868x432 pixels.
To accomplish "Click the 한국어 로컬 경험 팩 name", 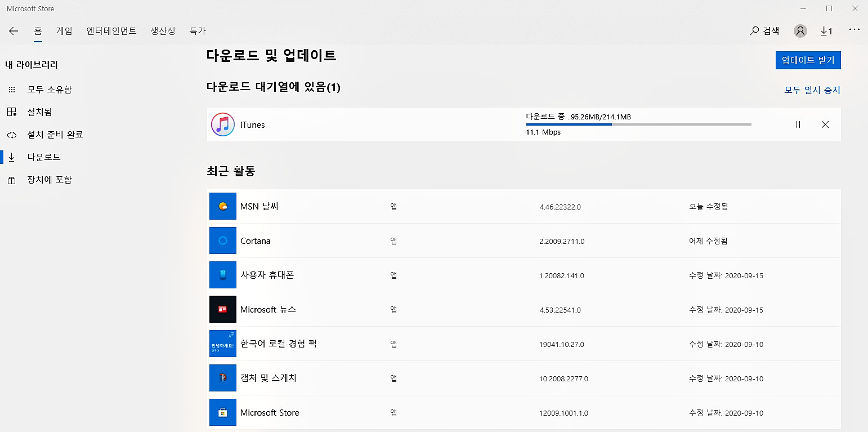I will pos(278,343).
